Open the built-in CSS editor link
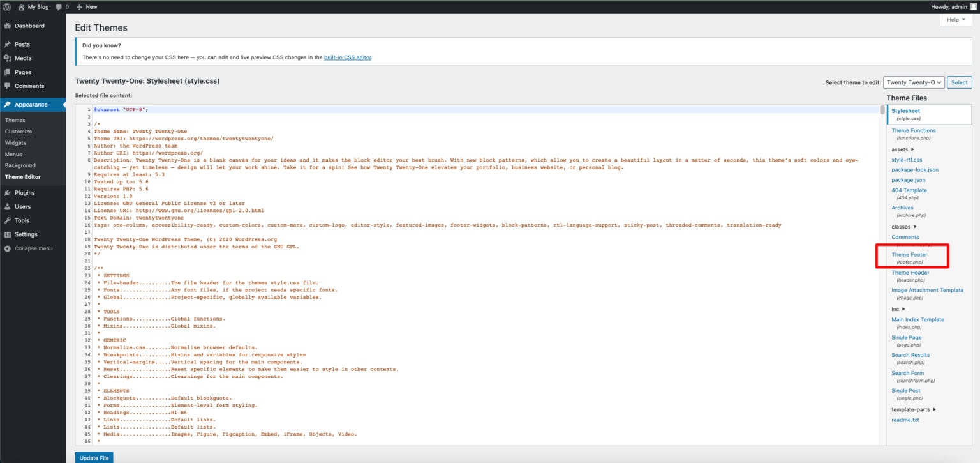This screenshot has width=980, height=463. point(348,57)
